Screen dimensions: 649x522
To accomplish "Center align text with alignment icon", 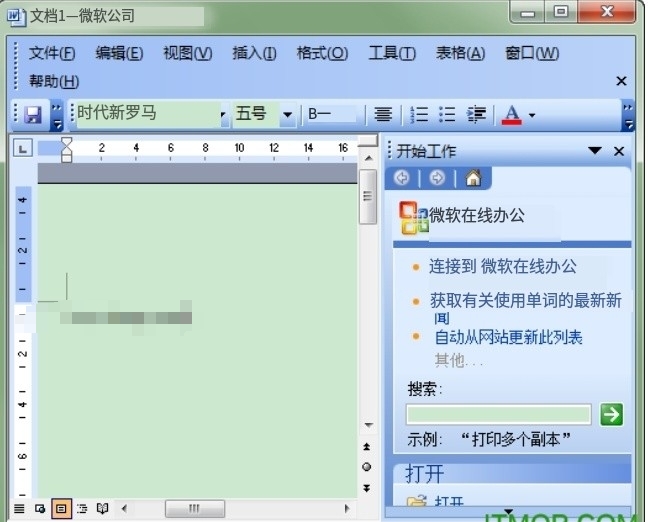I will [383, 114].
